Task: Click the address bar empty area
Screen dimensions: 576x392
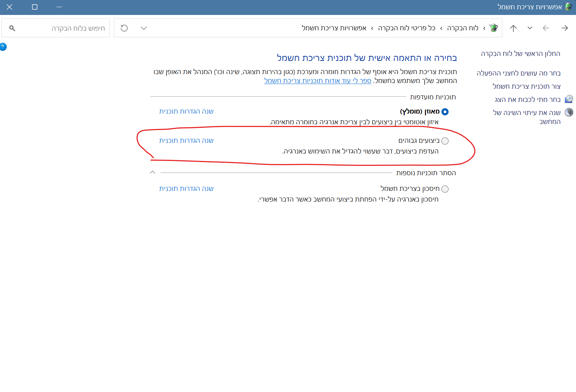Action: [224, 28]
